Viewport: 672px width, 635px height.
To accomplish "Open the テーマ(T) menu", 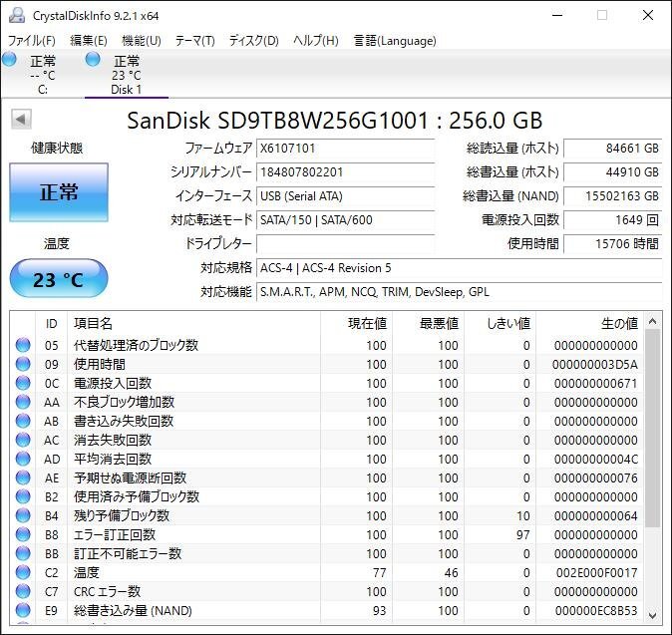I will (194, 41).
